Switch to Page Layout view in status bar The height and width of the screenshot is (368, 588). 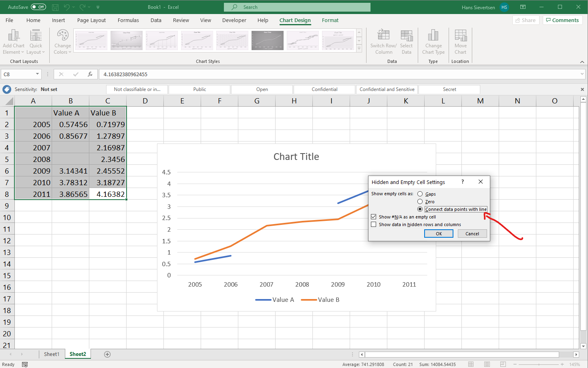[487, 364]
